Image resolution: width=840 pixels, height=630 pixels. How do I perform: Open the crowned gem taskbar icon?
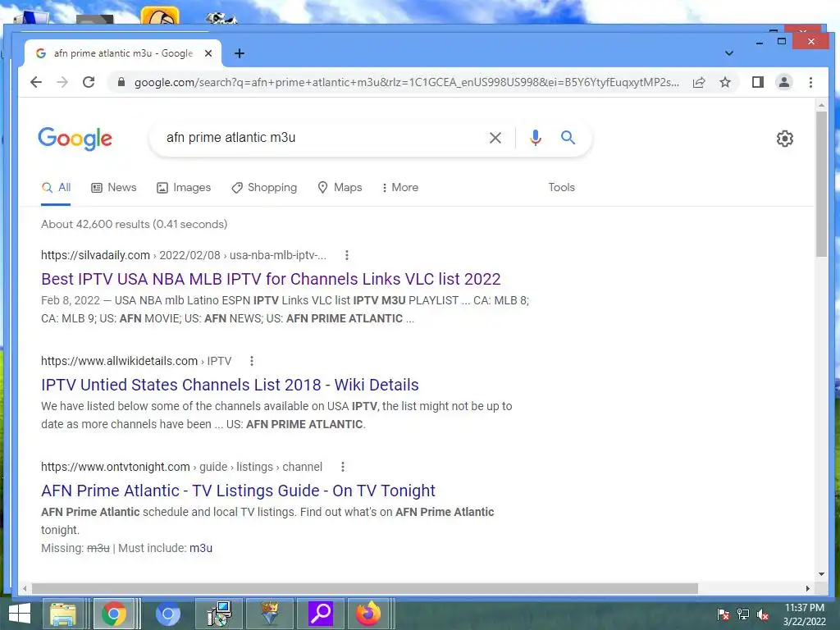tap(270, 614)
